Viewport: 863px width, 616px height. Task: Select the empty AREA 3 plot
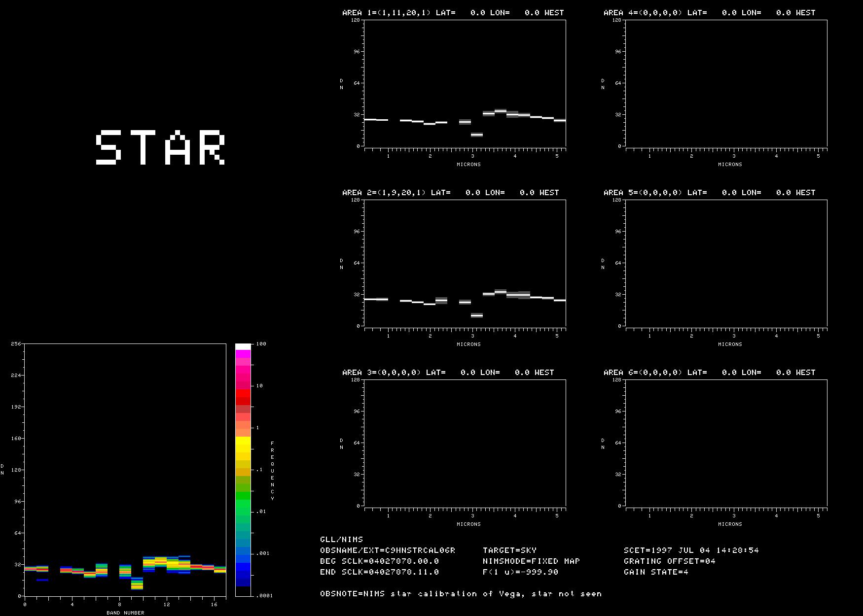[465, 443]
